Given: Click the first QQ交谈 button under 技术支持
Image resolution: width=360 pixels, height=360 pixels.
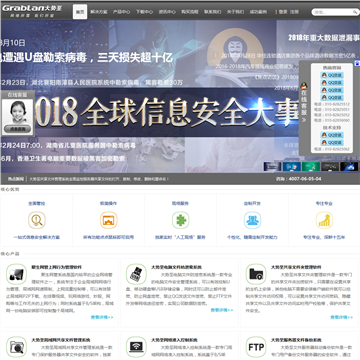Looking at the screenshot, I should pos(332,135).
